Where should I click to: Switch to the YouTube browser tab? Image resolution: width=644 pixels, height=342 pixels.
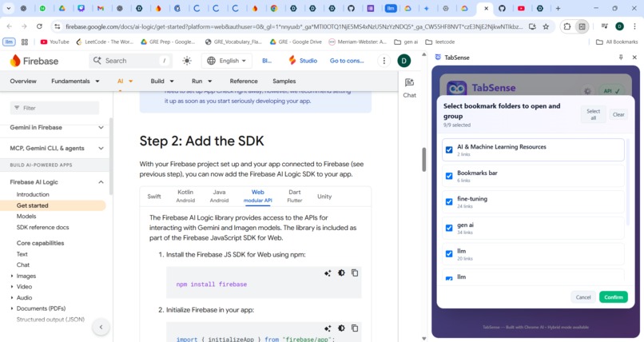pyautogui.click(x=521, y=8)
